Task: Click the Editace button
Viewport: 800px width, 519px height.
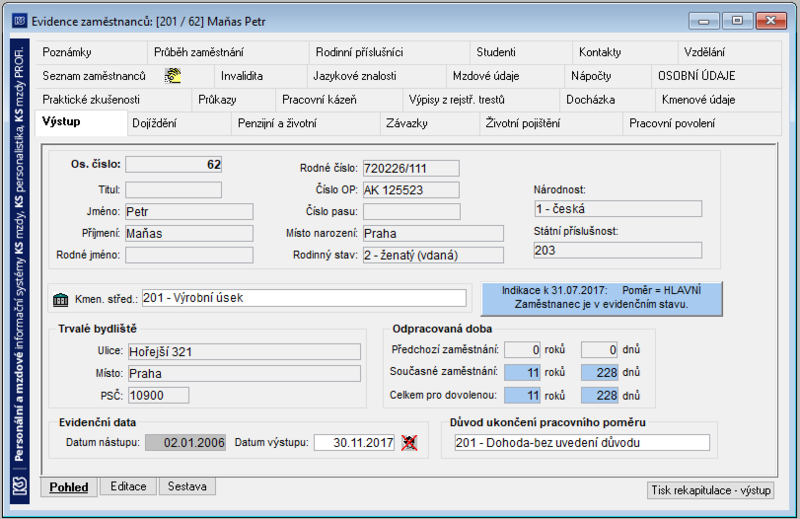Action: pyautogui.click(x=129, y=486)
